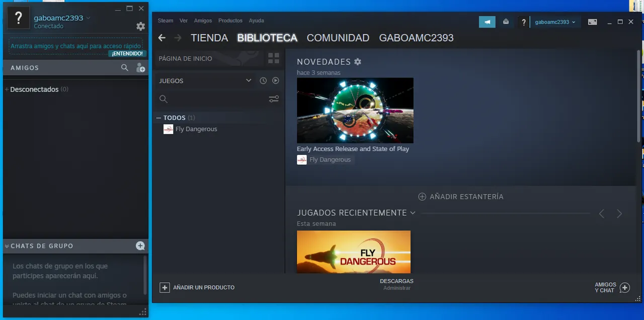Search friends with magnifier icon
This screenshot has width=644, height=320.
[125, 67]
